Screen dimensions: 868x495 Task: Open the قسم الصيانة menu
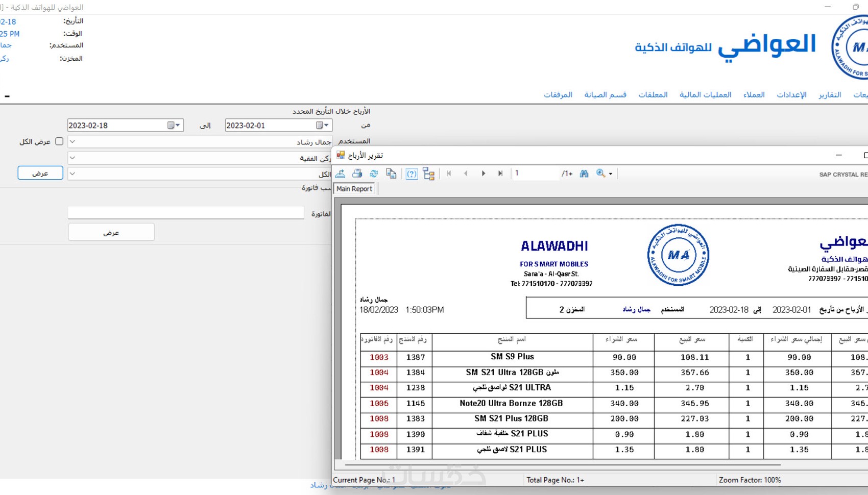coord(605,94)
